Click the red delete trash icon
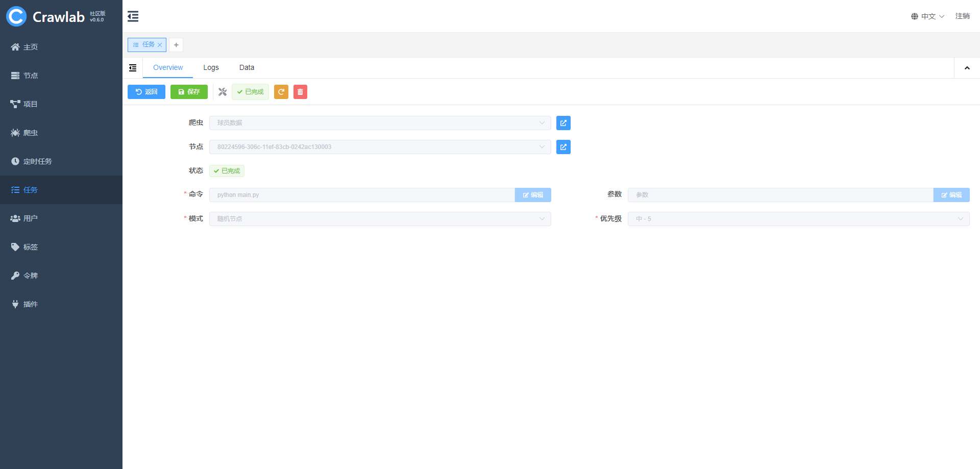Image resolution: width=980 pixels, height=469 pixels. 300,92
